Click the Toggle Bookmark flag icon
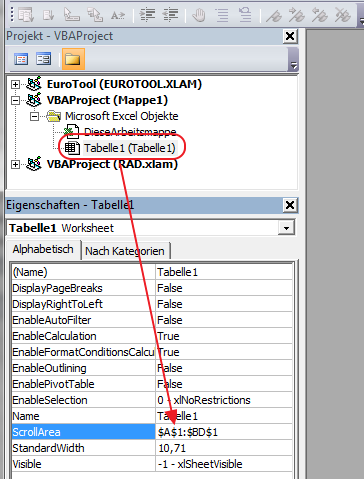Screen dimensions: 364x479 (274, 15)
